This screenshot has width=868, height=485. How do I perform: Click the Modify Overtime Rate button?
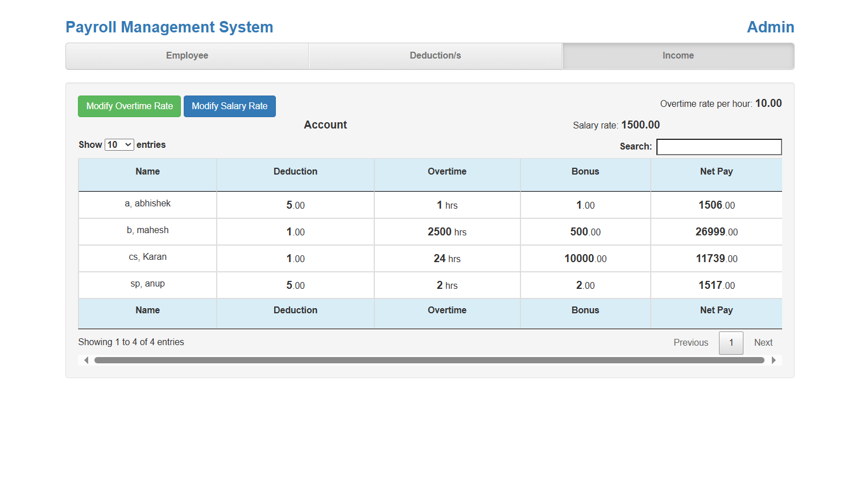pyautogui.click(x=129, y=106)
